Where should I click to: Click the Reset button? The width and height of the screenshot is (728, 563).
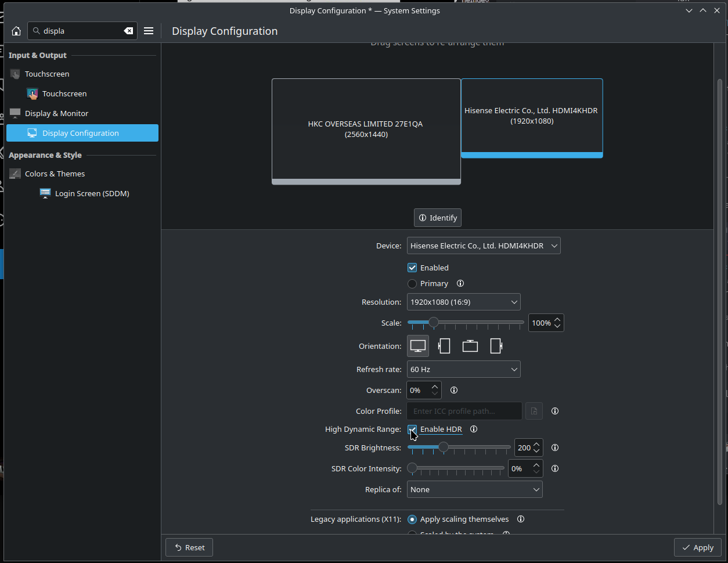point(189,547)
